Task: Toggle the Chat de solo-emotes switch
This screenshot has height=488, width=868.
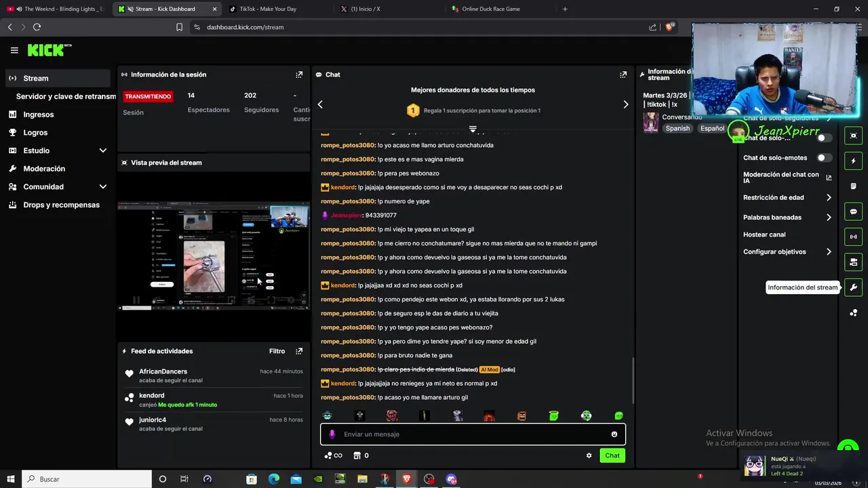Action: point(824,158)
